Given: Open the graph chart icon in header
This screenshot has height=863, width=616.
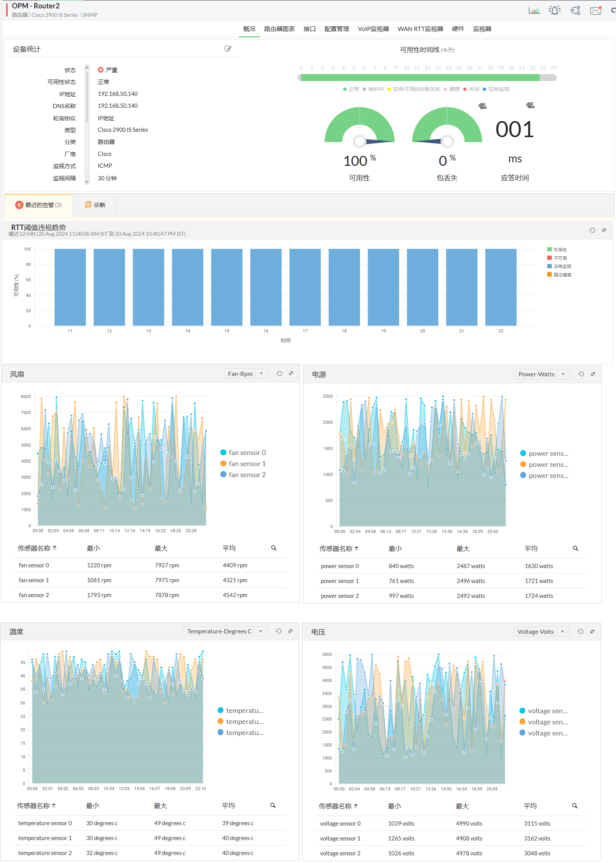Looking at the screenshot, I should pos(534,10).
